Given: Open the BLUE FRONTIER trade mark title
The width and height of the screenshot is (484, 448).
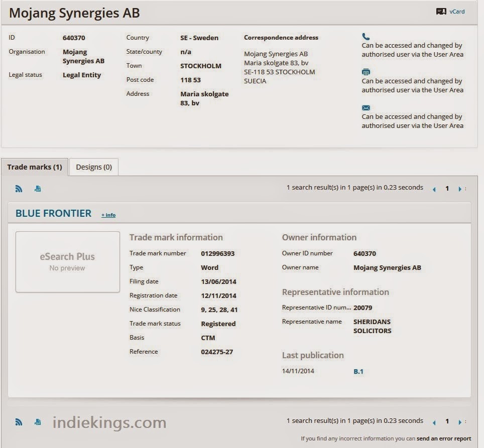Looking at the screenshot, I should coord(53,213).
